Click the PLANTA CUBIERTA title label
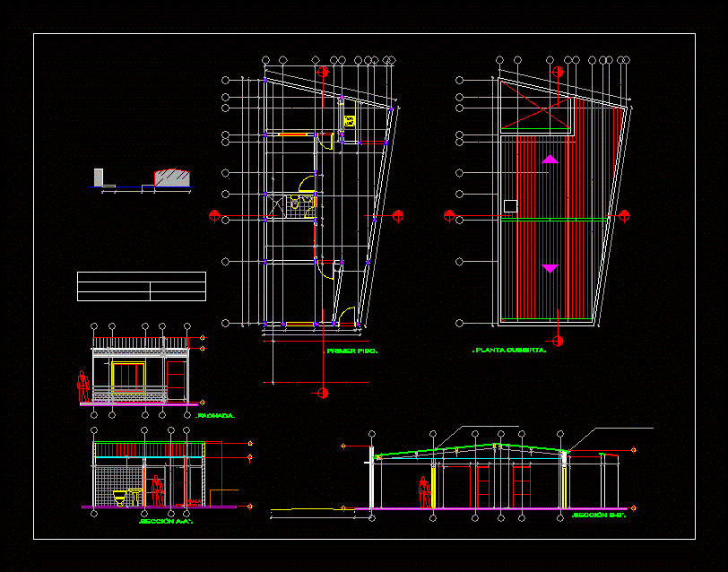The height and width of the screenshot is (572, 728). point(509,351)
